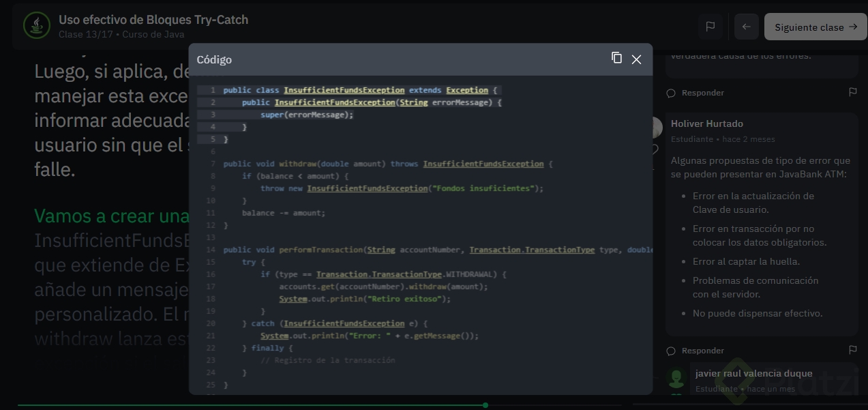Viewport: 868px width, 410px height.
Task: Click bullet No puede dispensar efectivo.
Action: click(758, 313)
